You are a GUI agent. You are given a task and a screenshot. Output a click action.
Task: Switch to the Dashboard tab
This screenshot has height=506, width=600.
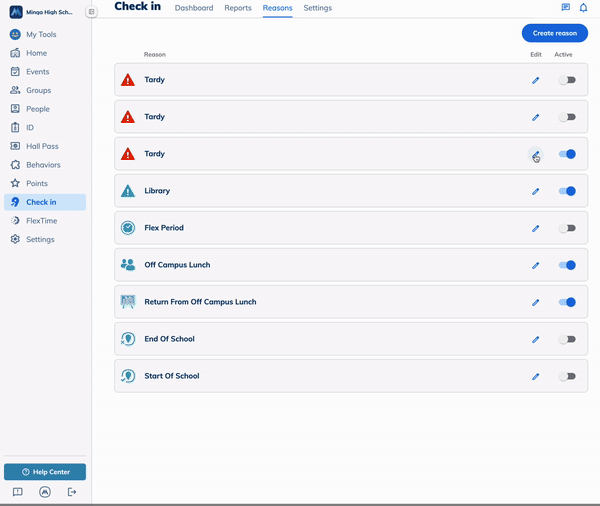(x=194, y=8)
